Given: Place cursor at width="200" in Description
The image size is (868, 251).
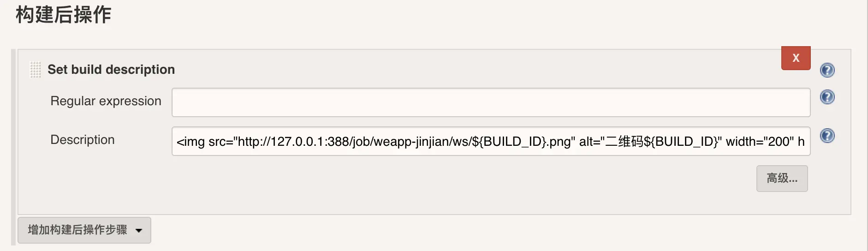Looking at the screenshot, I should click(760, 142).
